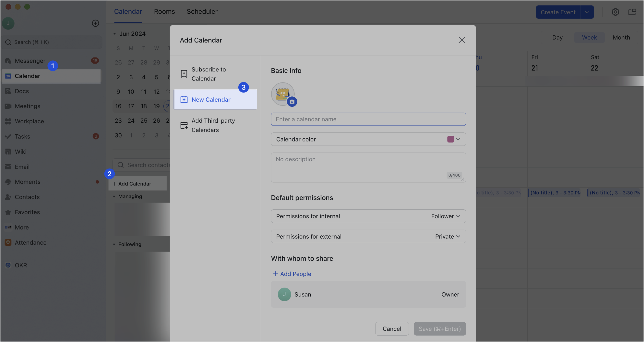The width and height of the screenshot is (644, 342).
Task: Select the Docs icon in the sidebar
Action: pos(8,91)
